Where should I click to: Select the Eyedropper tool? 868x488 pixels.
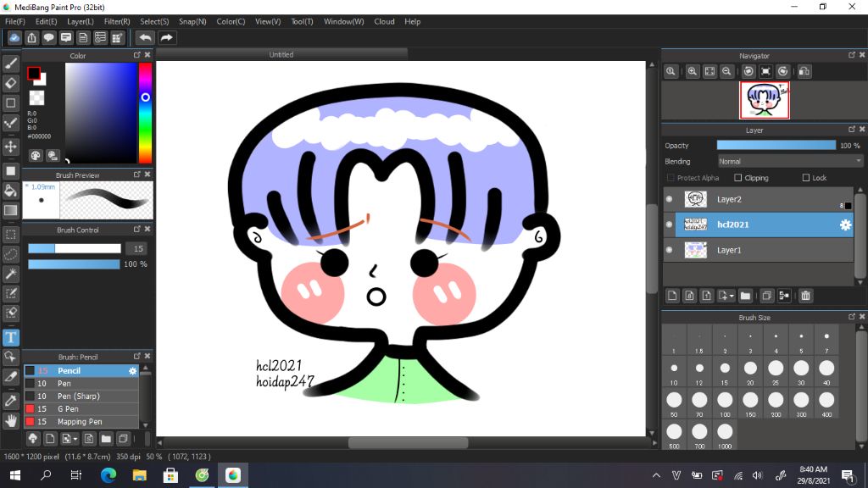[x=10, y=401]
